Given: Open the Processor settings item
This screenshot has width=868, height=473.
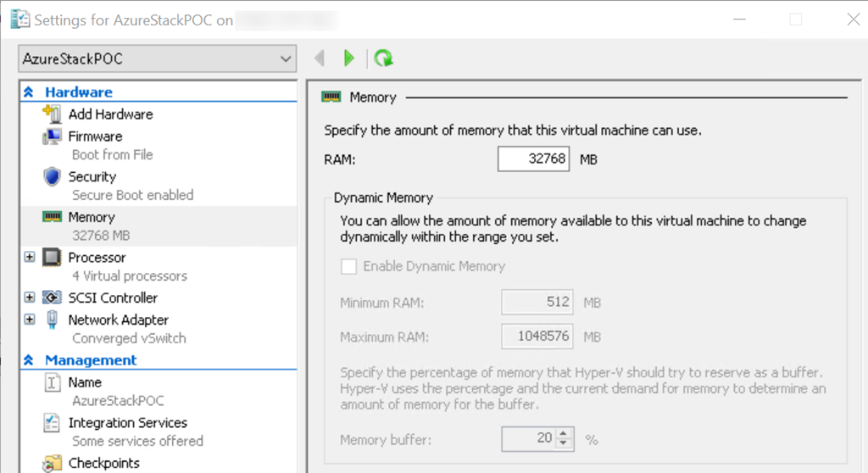Looking at the screenshot, I should [x=97, y=258].
